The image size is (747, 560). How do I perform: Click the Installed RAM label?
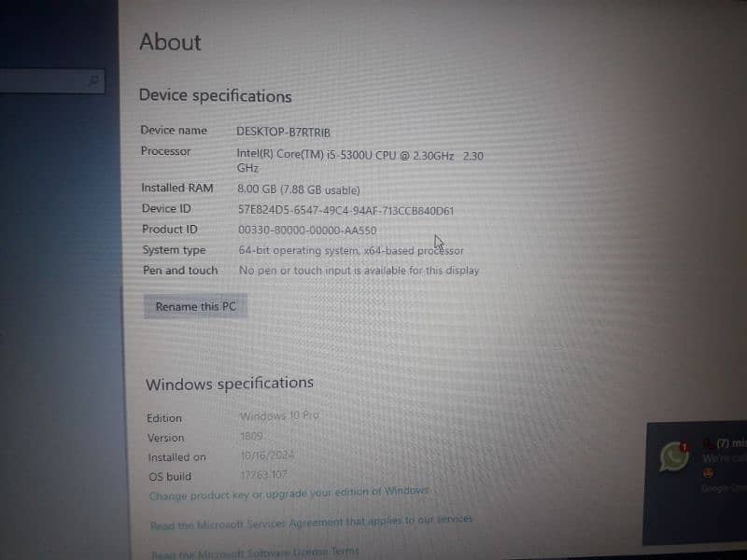[x=177, y=189]
